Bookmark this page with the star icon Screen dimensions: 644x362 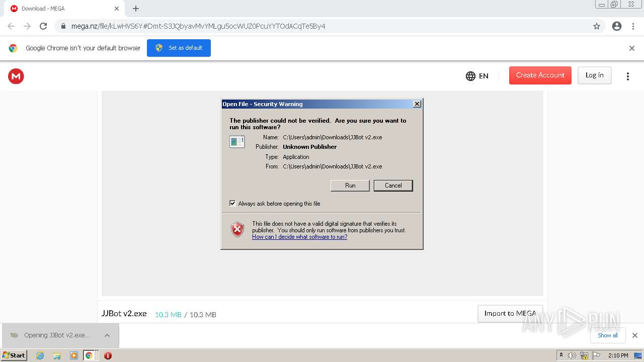tap(597, 26)
